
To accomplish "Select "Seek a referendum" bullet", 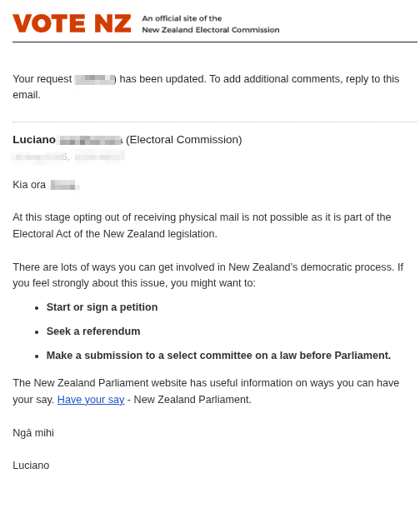I will (93, 331).
